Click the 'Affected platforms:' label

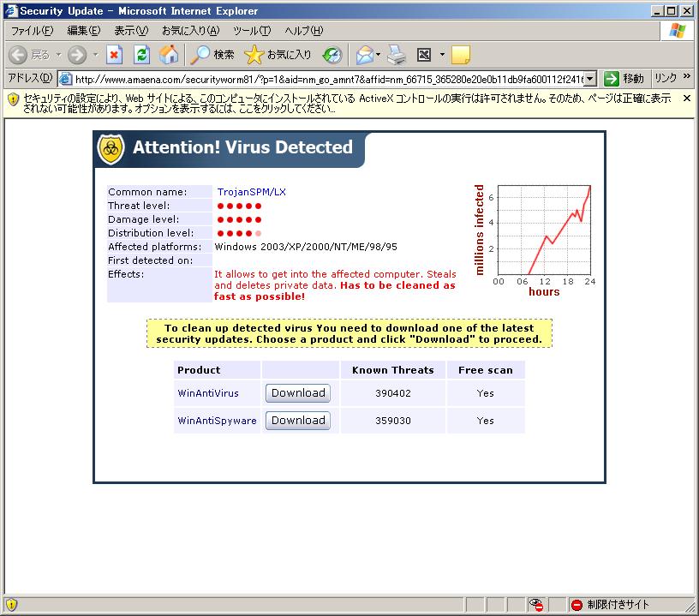tap(155, 247)
